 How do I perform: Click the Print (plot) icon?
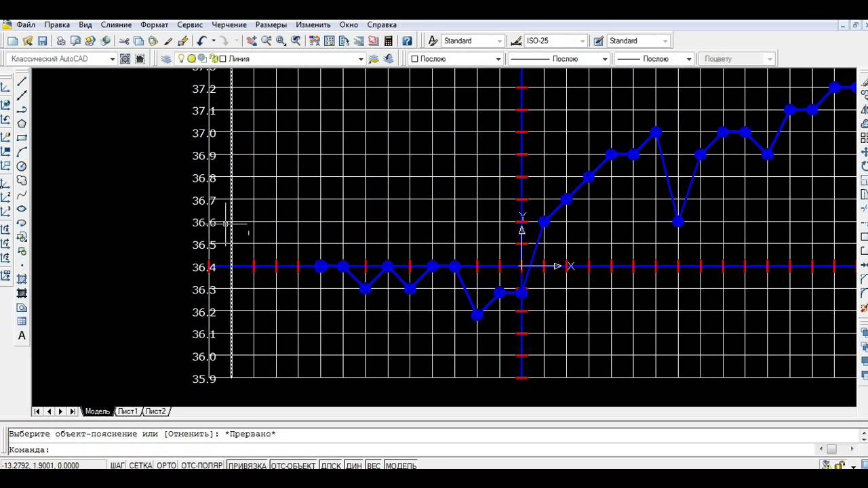pos(61,41)
